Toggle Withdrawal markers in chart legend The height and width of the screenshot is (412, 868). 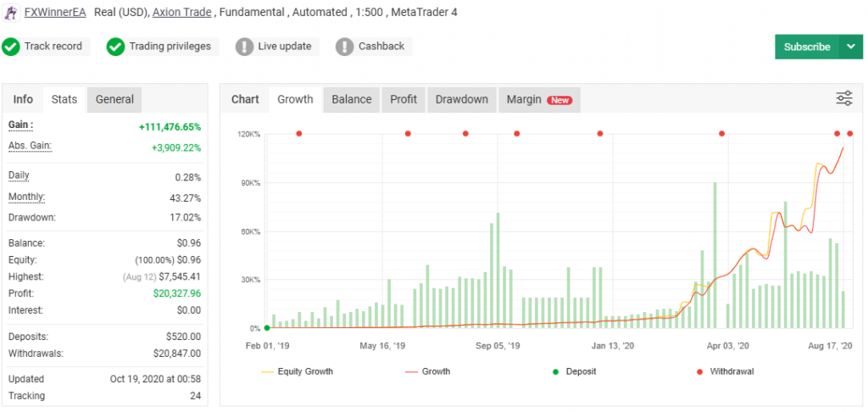tap(731, 371)
